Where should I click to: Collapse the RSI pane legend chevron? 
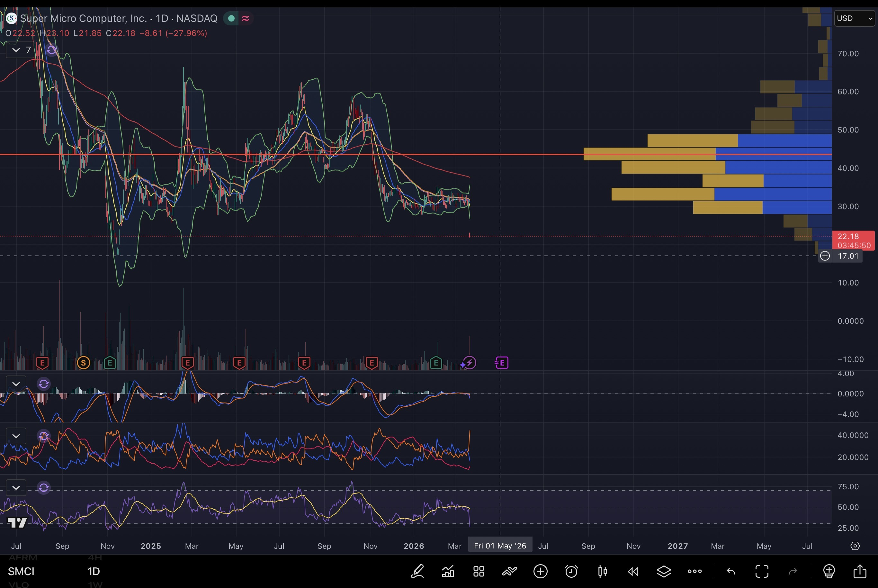tap(16, 487)
